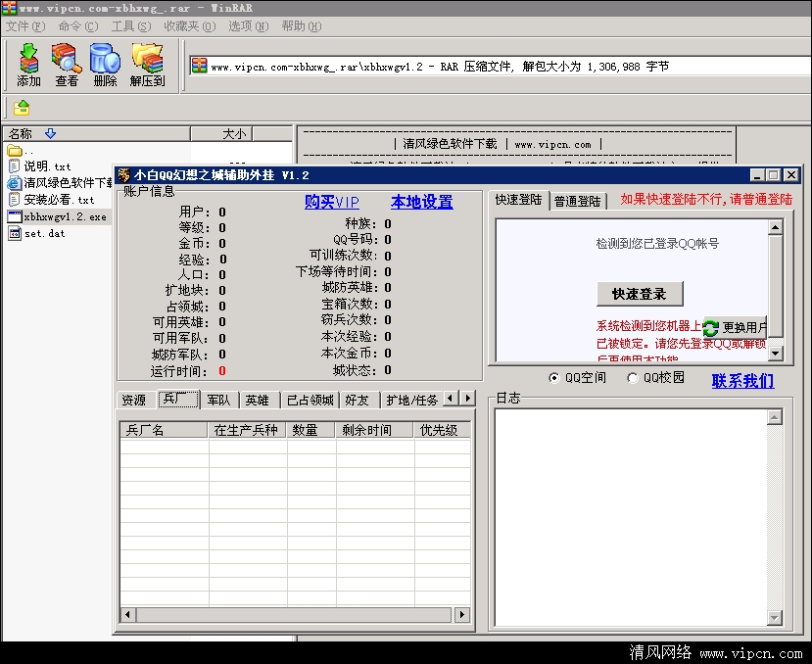The height and width of the screenshot is (664, 812).
Task: Switch to the 英雄 tab
Action: 257,400
